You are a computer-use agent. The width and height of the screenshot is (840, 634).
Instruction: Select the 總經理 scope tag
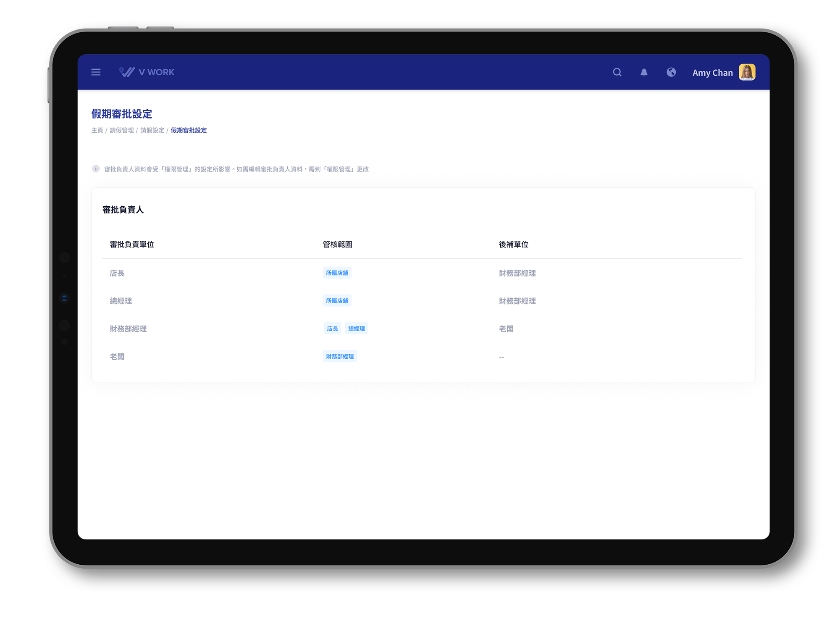(x=356, y=329)
